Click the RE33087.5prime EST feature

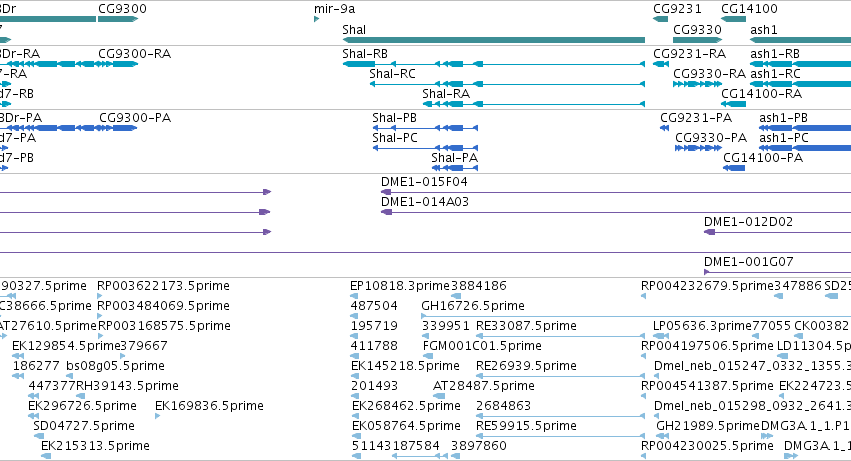click(x=560, y=336)
